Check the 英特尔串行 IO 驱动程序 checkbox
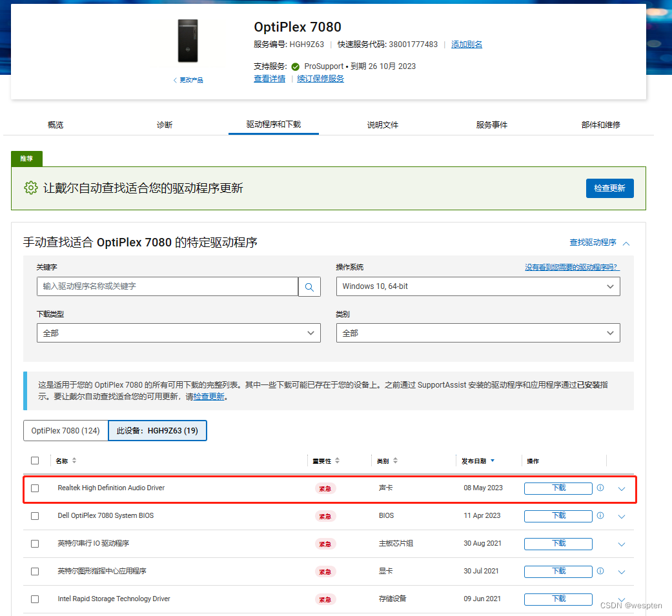The image size is (672, 616). tap(35, 544)
